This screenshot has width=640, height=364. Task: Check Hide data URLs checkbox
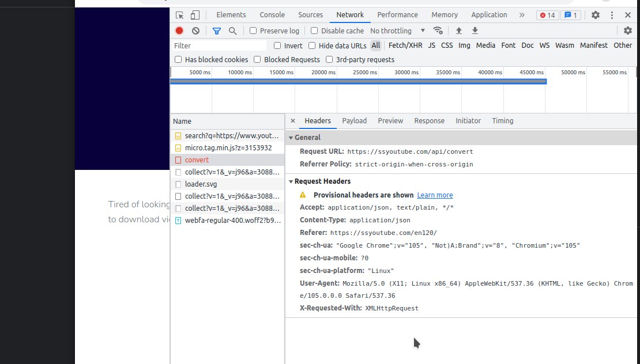(x=313, y=45)
